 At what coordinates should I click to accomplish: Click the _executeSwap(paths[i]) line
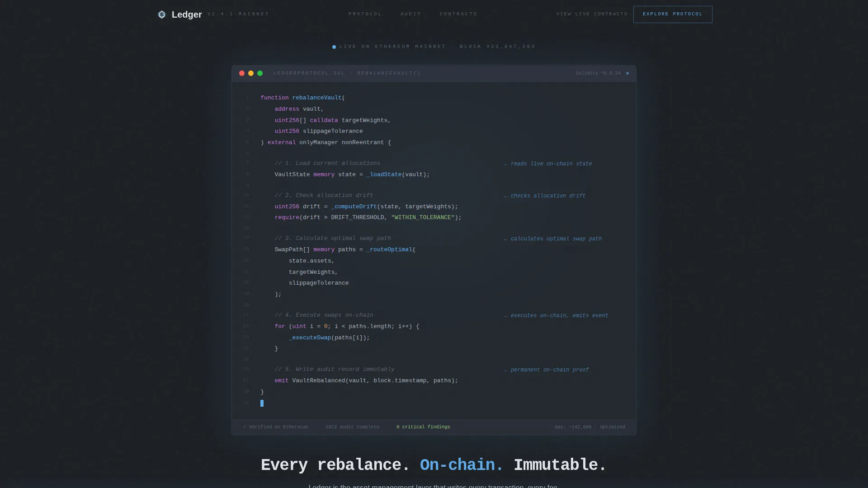click(x=329, y=338)
